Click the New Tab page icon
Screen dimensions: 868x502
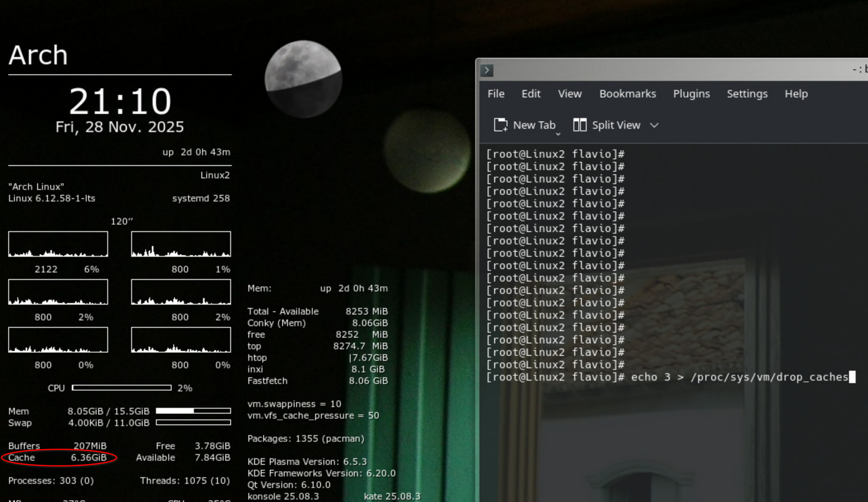500,125
